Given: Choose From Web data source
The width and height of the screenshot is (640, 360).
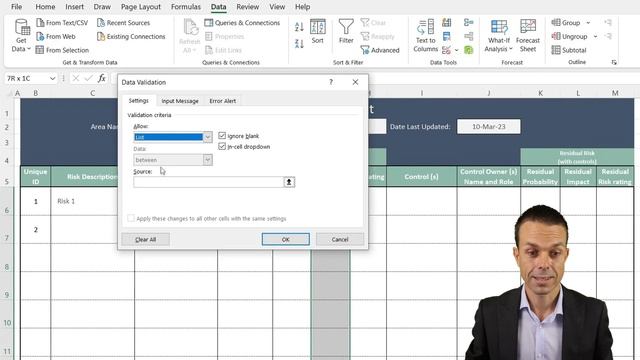Looking at the screenshot, I should [56, 36].
